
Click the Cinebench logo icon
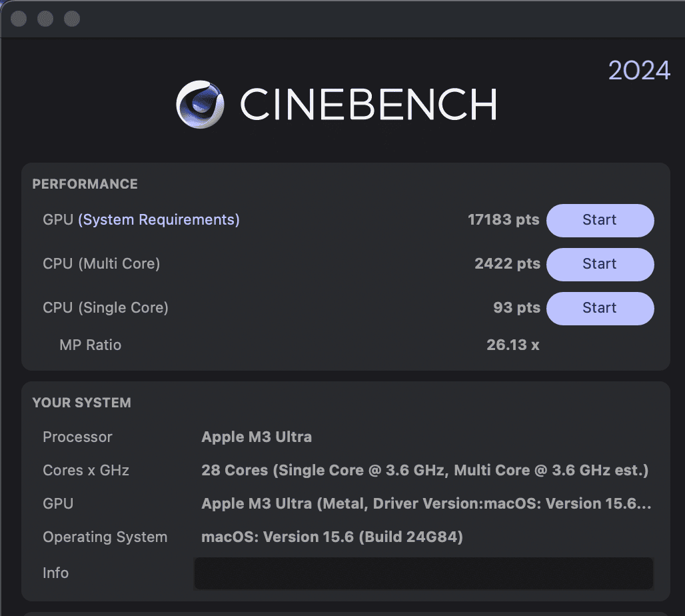[x=200, y=104]
